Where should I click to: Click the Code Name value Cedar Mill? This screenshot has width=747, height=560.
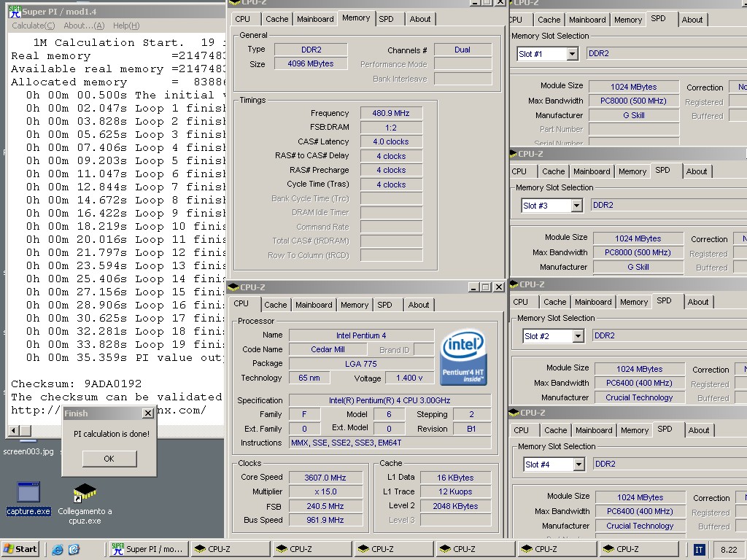[x=328, y=349]
